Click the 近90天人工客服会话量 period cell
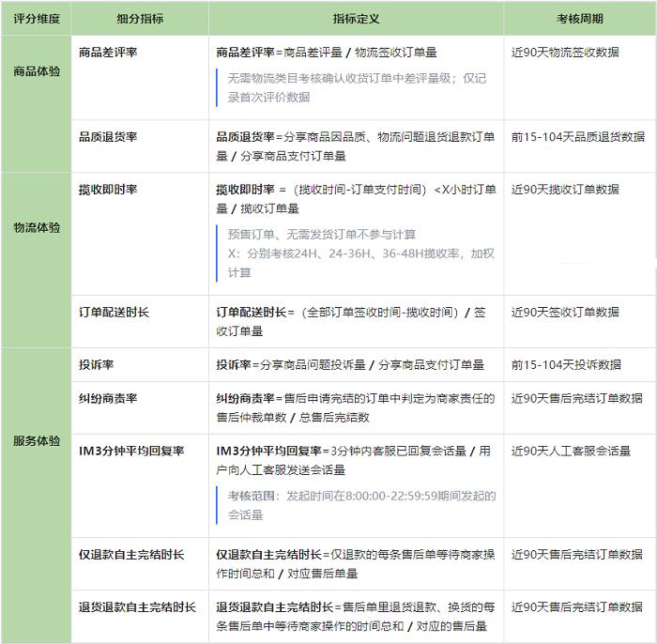Image resolution: width=657 pixels, height=644 pixels. point(571,452)
